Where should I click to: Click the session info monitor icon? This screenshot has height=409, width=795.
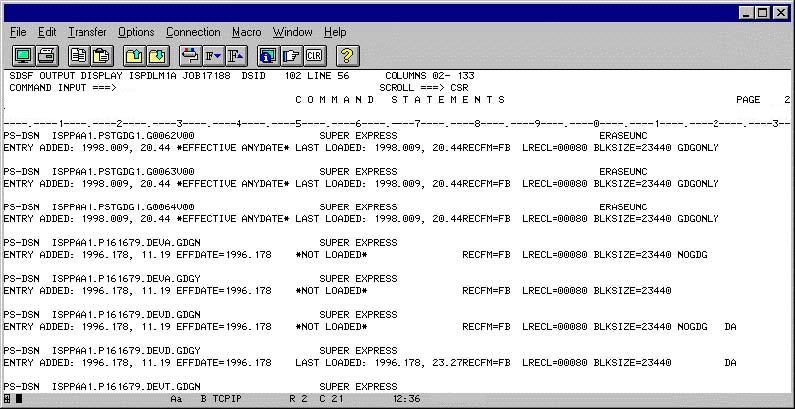coord(268,55)
